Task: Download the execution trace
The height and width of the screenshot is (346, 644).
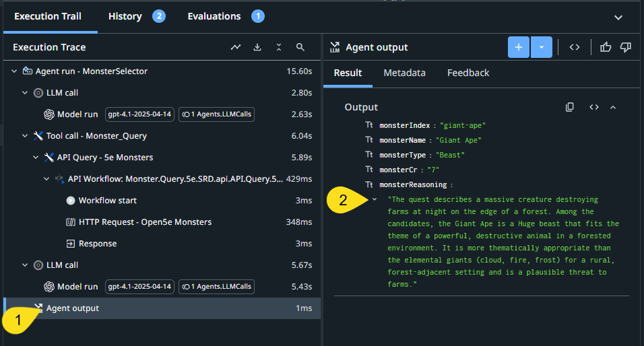Action: 257,47
